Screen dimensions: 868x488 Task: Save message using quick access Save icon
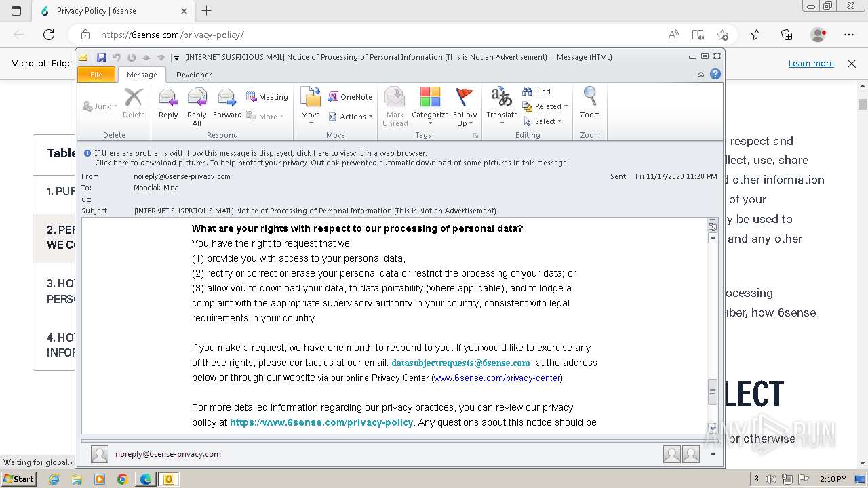[x=102, y=58]
